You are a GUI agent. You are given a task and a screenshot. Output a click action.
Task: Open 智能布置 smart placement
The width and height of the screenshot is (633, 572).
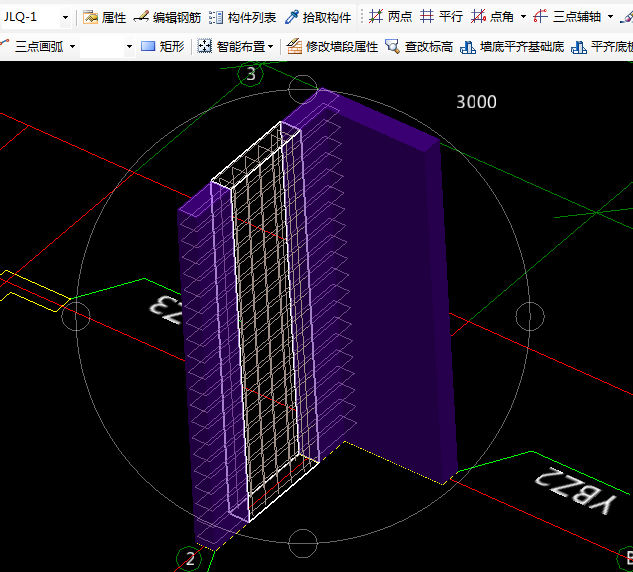241,47
